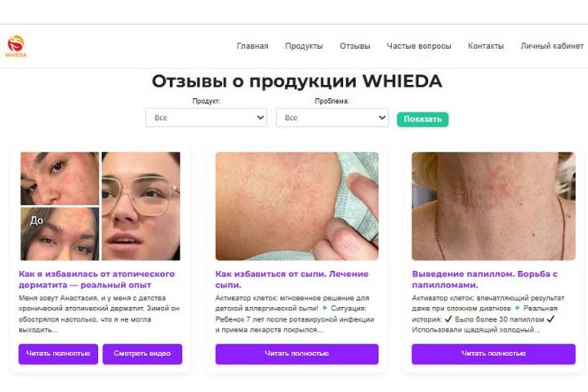Go to the Продукты page

(x=304, y=46)
